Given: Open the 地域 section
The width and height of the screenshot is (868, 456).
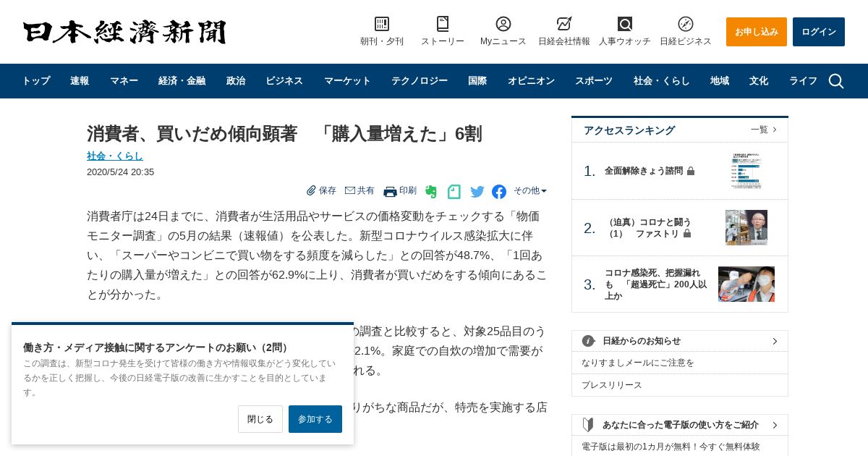Looking at the screenshot, I should click(x=720, y=81).
